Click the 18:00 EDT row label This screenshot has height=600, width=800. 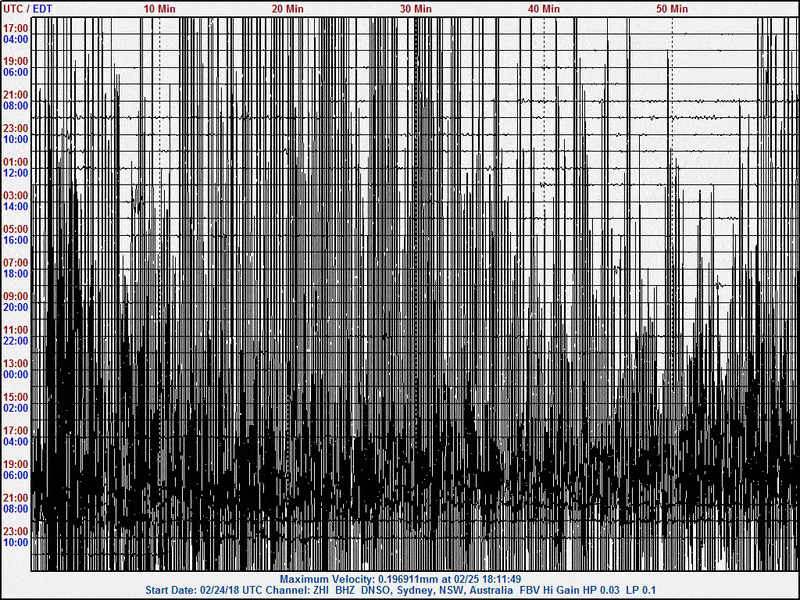point(16,274)
